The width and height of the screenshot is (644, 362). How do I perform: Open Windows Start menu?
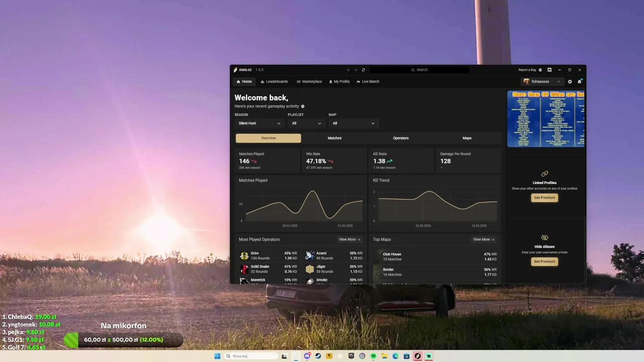(x=217, y=356)
